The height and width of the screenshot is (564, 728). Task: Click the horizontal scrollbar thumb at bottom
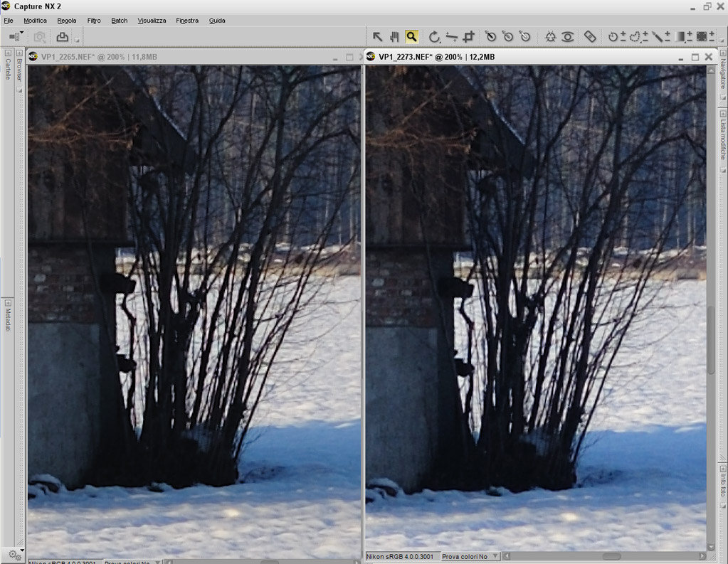pyautogui.click(x=611, y=556)
